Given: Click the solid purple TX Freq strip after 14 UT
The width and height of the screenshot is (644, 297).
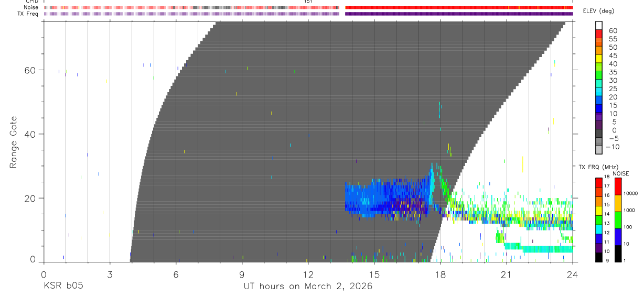Looking at the screenshot, I should [459, 14].
